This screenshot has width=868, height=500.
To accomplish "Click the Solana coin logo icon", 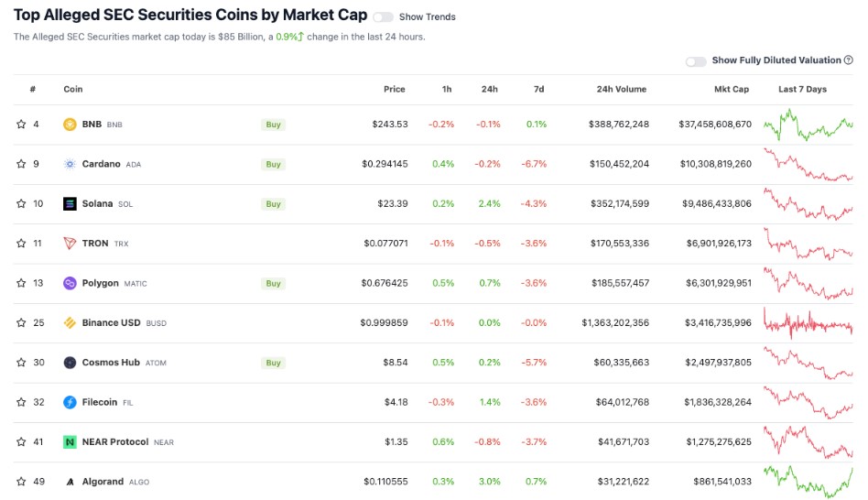I will tap(70, 204).
